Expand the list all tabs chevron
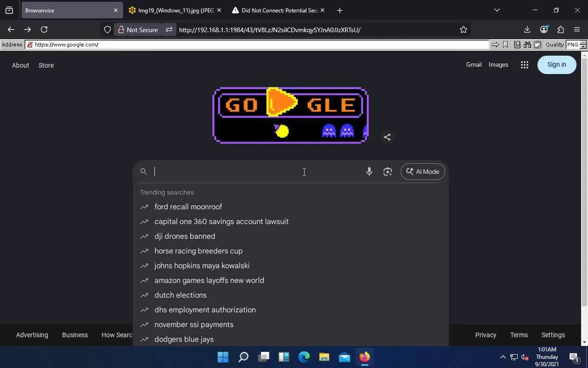Screen dimensions: 588x368 click(497, 10)
